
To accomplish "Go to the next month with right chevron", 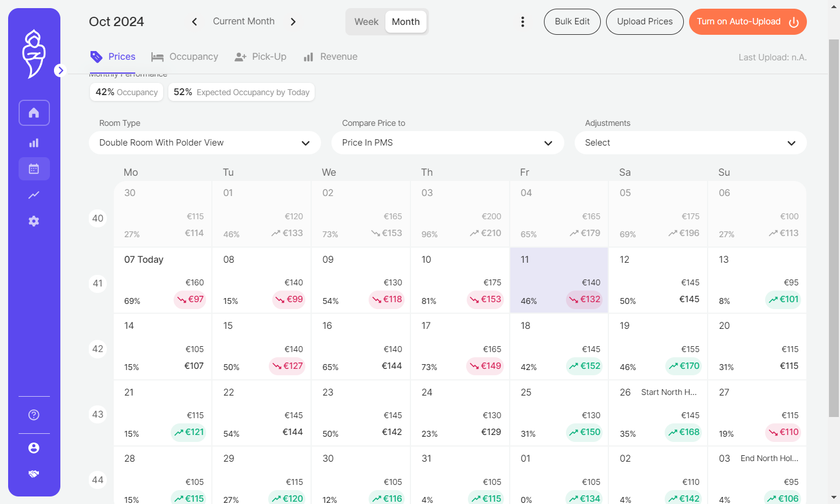I will [293, 21].
